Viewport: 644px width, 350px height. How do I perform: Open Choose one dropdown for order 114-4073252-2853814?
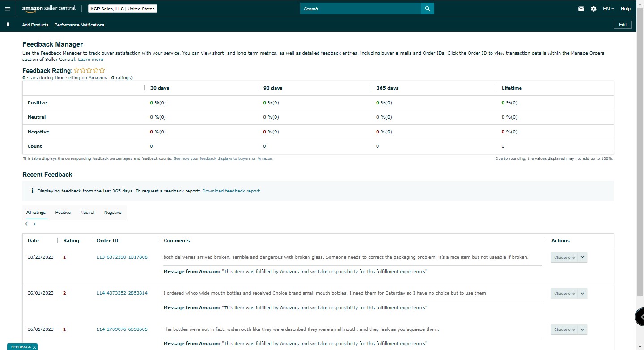tap(569, 293)
